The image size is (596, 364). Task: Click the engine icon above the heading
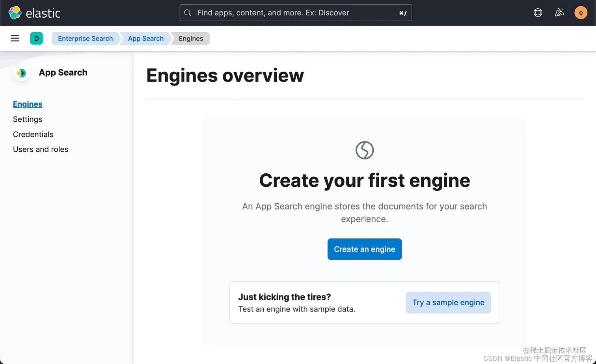coord(365,150)
